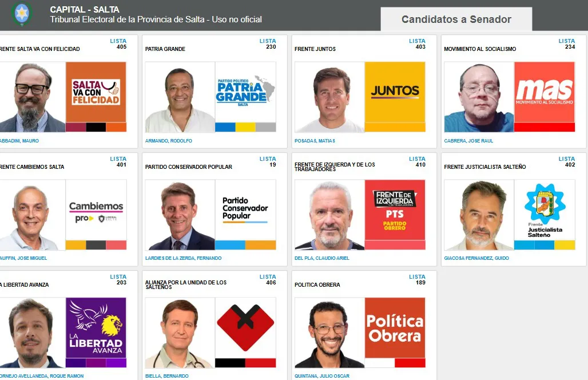Select the Política Obrera party logo
The image size is (588, 380).
click(395, 328)
